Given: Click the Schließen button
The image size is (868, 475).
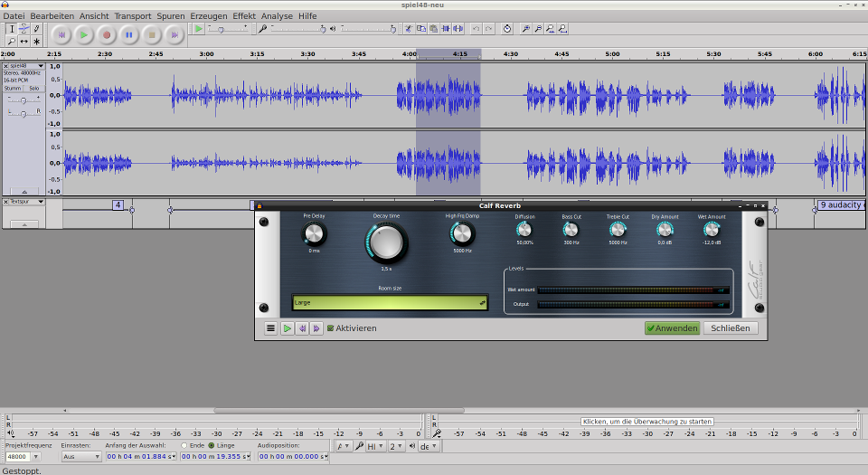Looking at the screenshot, I should [731, 328].
